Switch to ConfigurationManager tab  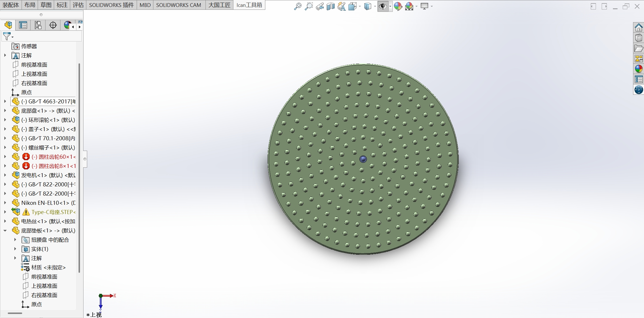click(x=38, y=25)
